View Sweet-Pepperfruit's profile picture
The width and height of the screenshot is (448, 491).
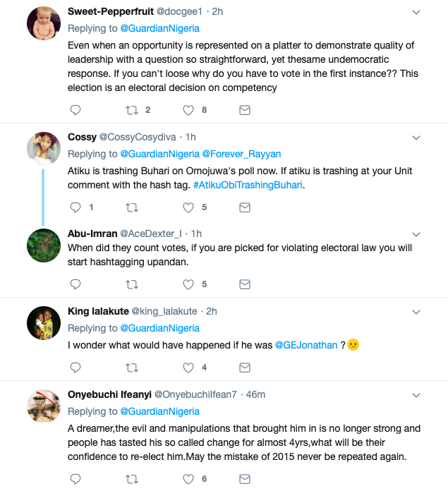tap(43, 24)
